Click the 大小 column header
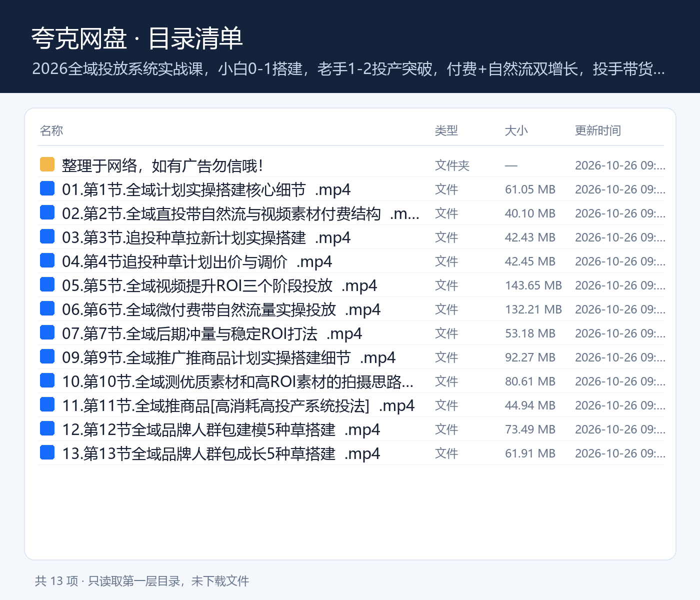 point(516,130)
